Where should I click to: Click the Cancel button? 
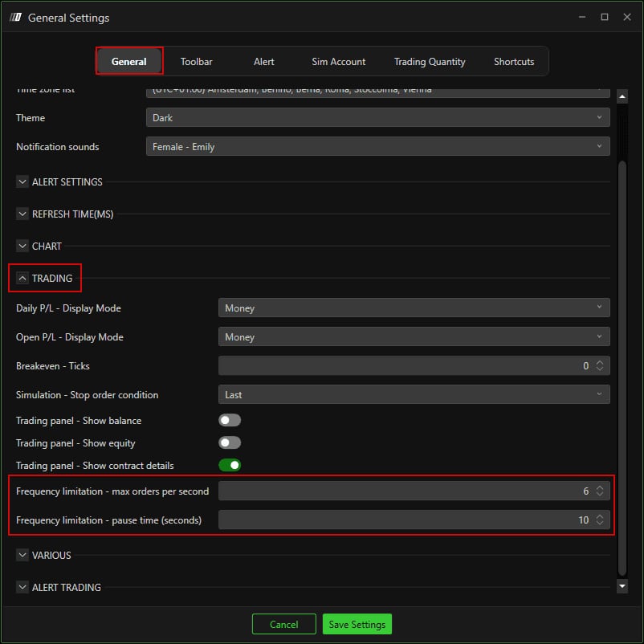(283, 624)
